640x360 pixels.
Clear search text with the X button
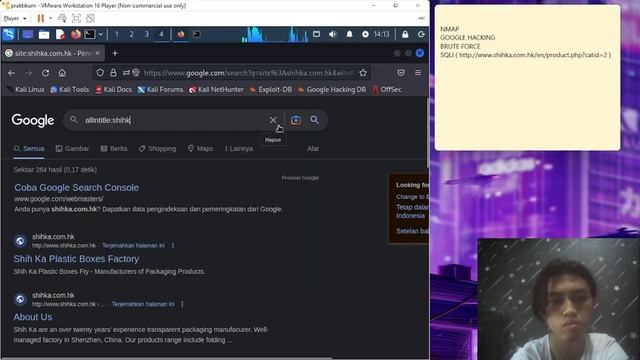click(x=273, y=120)
